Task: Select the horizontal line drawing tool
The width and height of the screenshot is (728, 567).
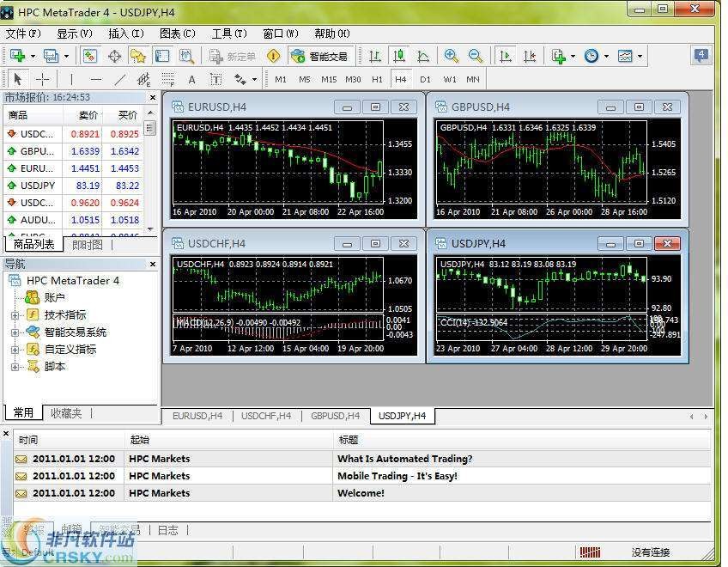Action: [x=95, y=80]
